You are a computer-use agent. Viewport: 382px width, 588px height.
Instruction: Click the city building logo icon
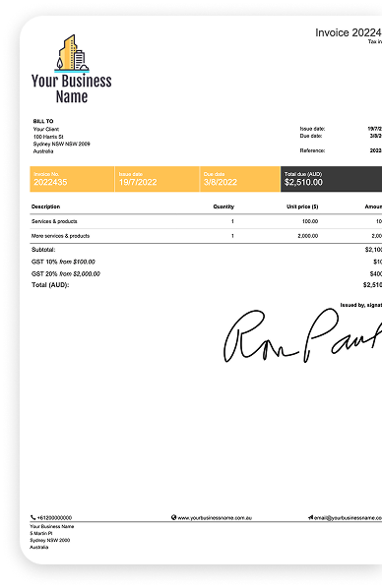point(72,53)
